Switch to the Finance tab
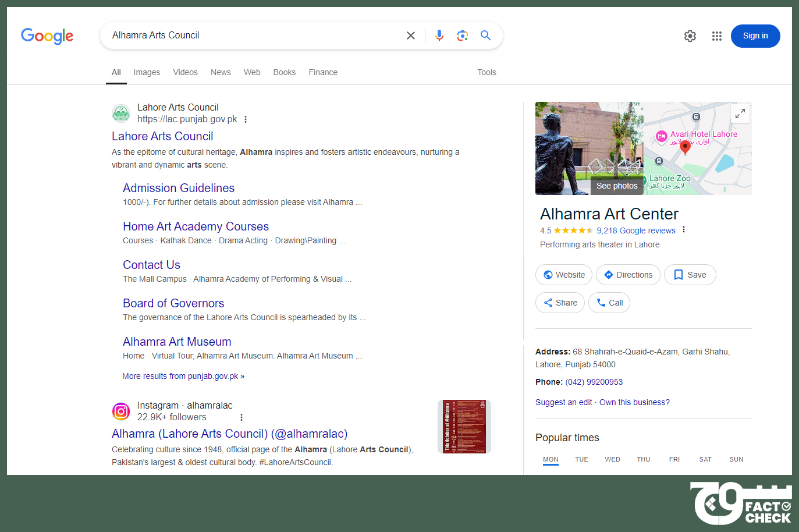The image size is (799, 532). [323, 72]
